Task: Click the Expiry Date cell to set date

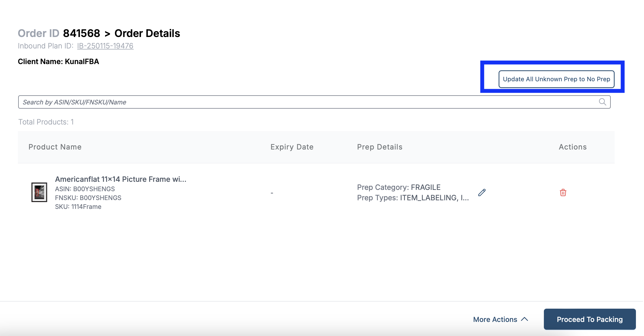Action: (x=272, y=192)
